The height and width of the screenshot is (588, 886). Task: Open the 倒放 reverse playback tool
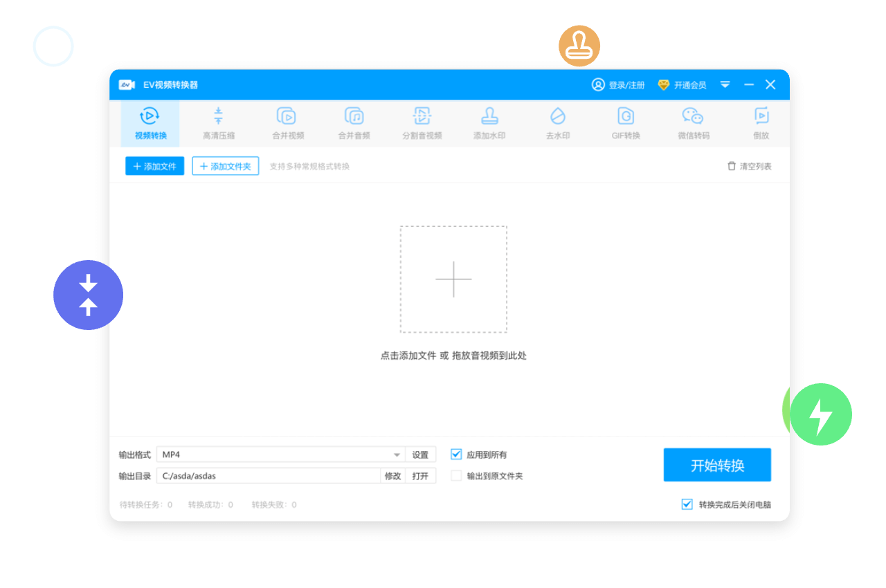click(761, 123)
